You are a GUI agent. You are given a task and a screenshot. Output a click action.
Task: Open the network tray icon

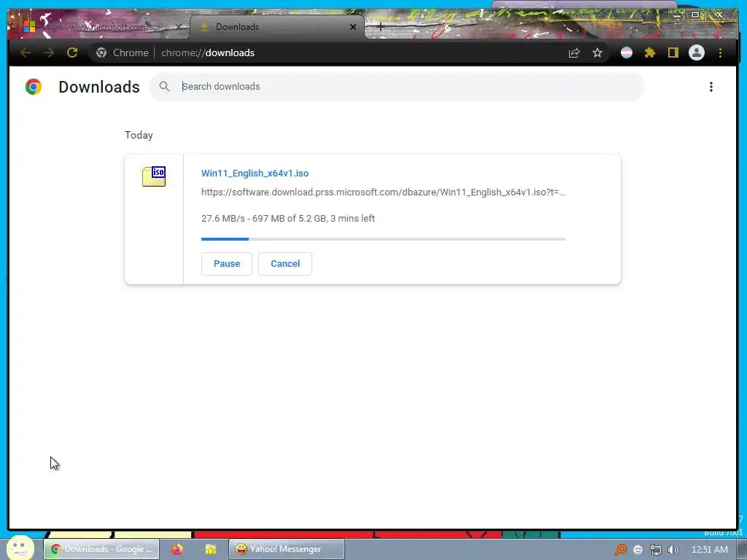pyautogui.click(x=656, y=550)
